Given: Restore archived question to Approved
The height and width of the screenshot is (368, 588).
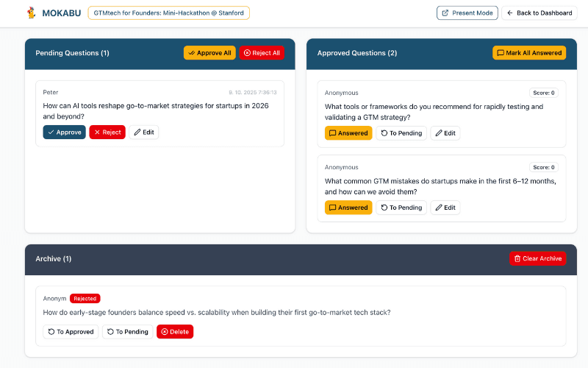Looking at the screenshot, I should point(71,332).
